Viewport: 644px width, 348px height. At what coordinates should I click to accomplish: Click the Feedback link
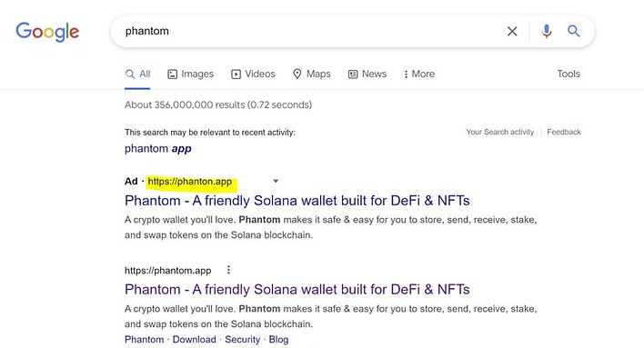(x=564, y=132)
